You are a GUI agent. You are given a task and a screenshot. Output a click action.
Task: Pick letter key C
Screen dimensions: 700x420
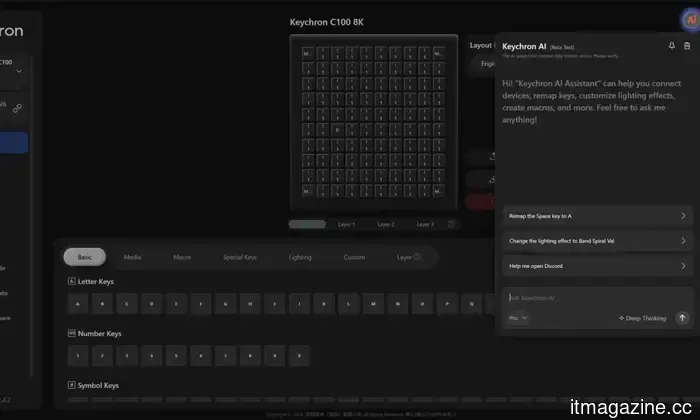point(127,304)
